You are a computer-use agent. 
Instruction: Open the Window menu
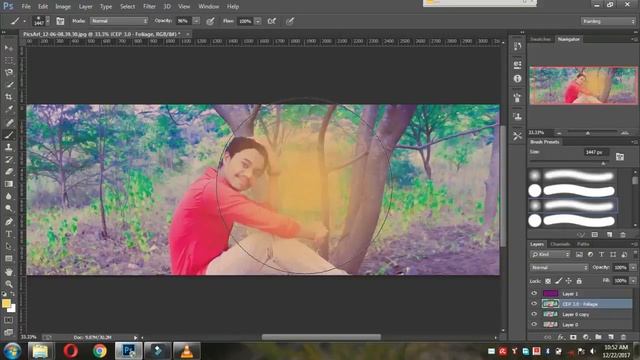[209, 7]
